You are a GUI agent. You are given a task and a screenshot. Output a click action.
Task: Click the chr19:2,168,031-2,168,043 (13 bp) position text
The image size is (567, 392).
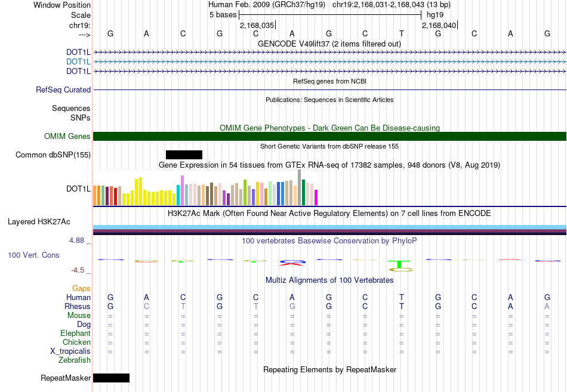[392, 5]
